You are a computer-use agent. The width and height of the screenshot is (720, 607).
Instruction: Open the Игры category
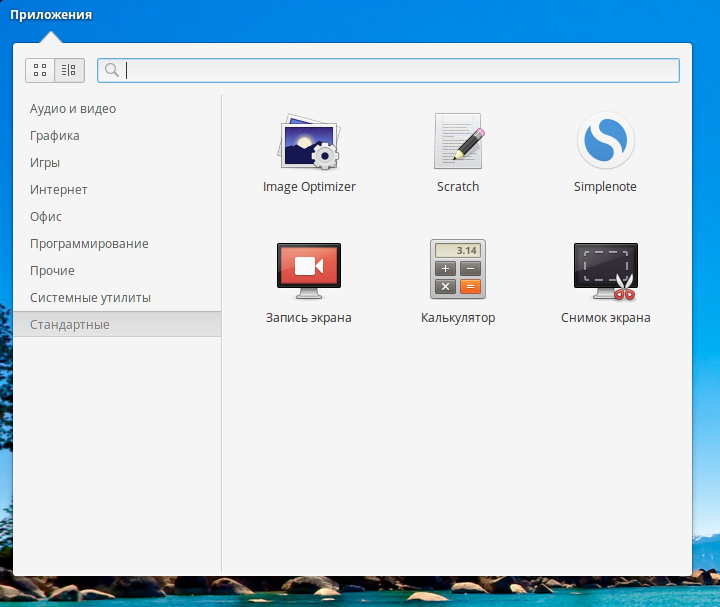click(x=45, y=163)
